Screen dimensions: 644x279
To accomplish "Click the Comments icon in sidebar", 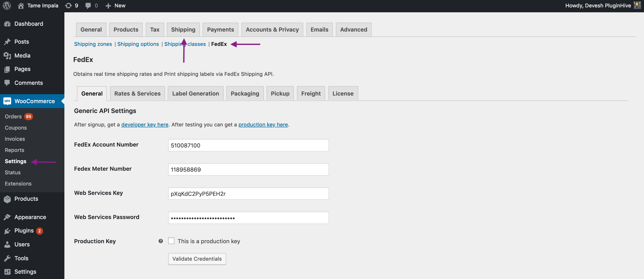I will 8,83.
